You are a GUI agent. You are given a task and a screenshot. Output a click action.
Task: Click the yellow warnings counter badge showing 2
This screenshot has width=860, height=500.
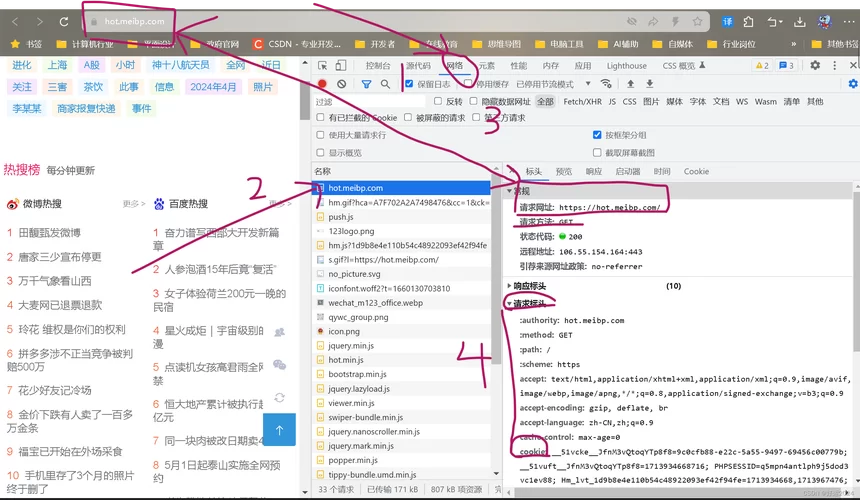pyautogui.click(x=762, y=65)
